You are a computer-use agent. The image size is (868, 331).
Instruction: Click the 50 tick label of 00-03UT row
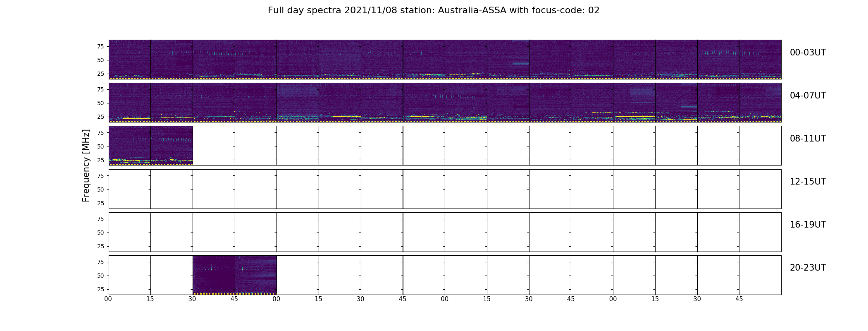coord(100,60)
